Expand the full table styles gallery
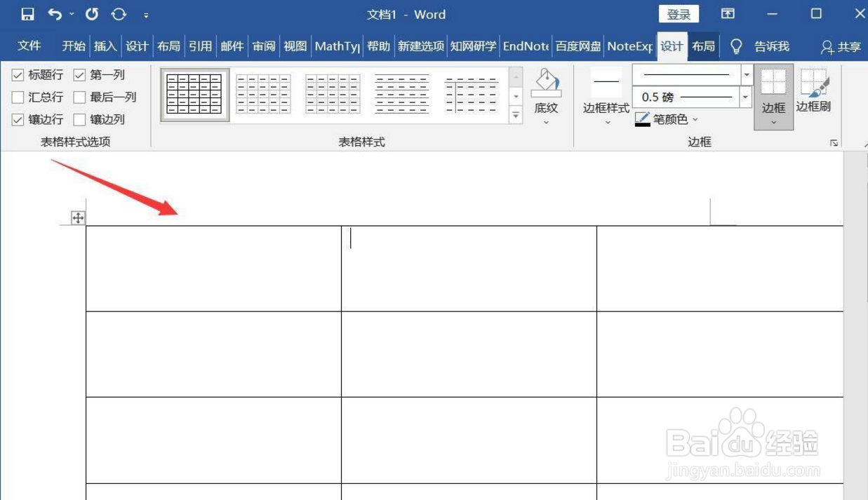 point(516,115)
